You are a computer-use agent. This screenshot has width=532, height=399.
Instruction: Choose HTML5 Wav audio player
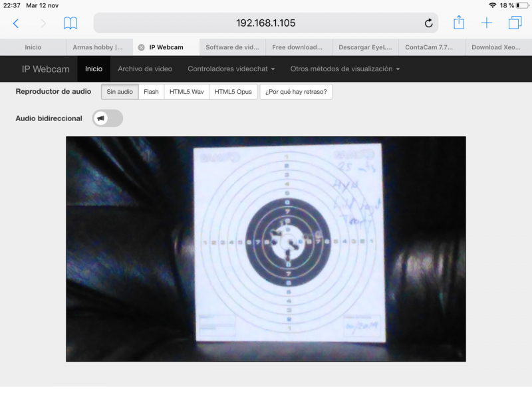tap(186, 92)
